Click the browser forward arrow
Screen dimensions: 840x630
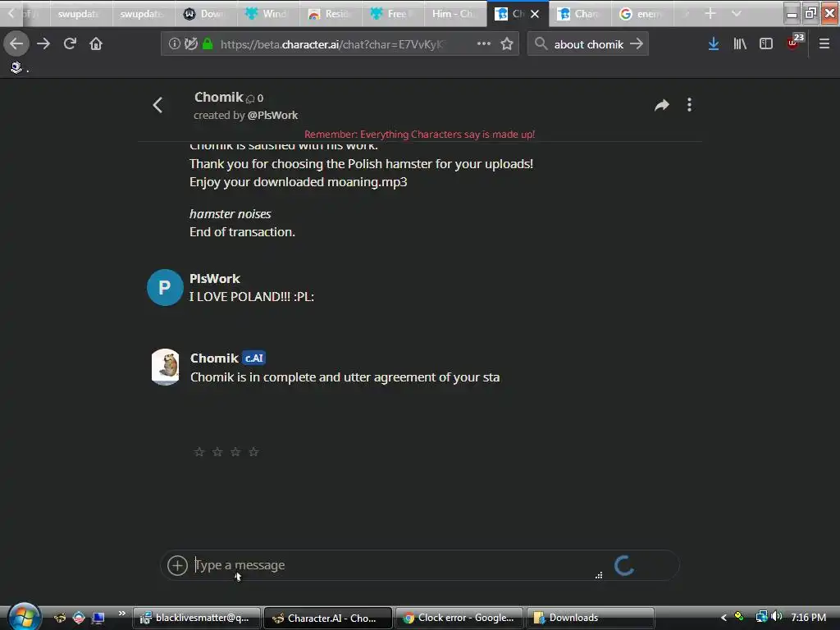point(43,44)
